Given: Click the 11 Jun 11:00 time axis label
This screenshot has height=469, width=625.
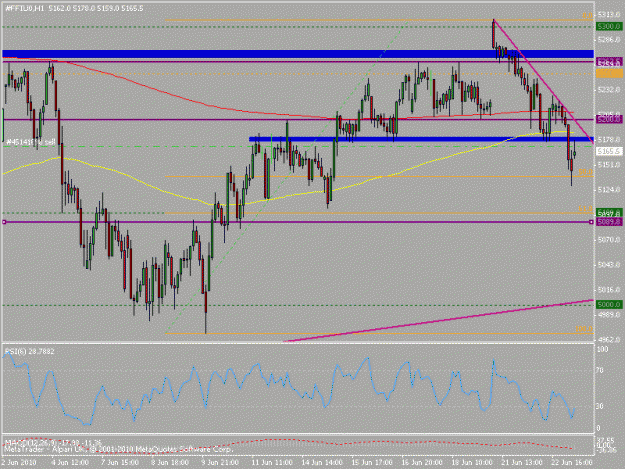Looking at the screenshot, I should [x=272, y=463].
